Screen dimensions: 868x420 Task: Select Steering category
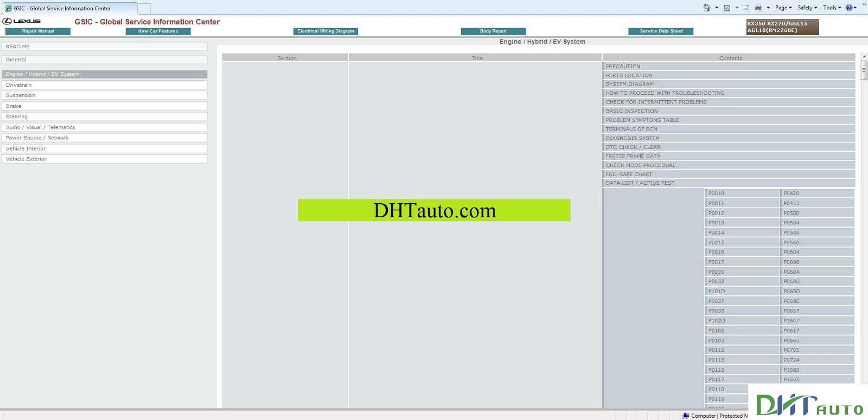[x=105, y=117]
